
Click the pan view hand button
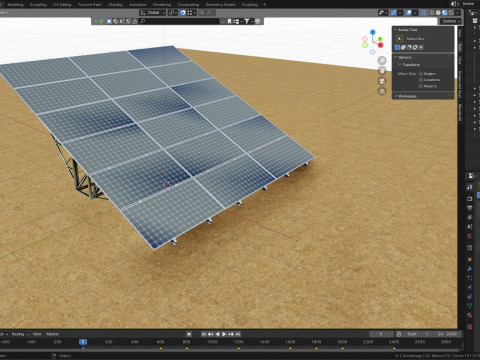(382, 71)
